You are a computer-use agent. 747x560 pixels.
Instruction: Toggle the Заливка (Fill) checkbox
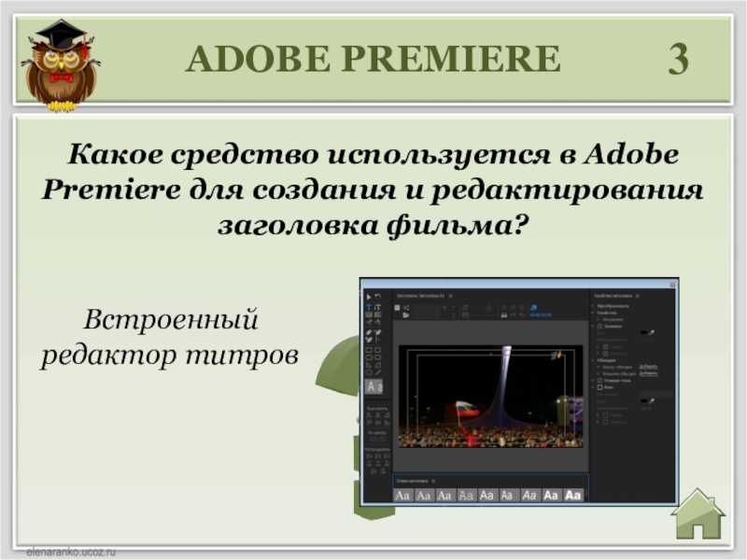pyautogui.click(x=599, y=326)
